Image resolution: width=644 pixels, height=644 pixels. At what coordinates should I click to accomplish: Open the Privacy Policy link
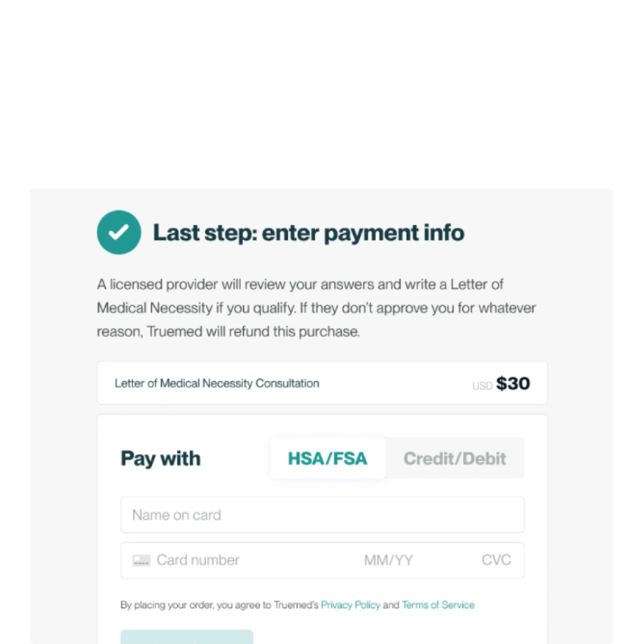(x=351, y=605)
